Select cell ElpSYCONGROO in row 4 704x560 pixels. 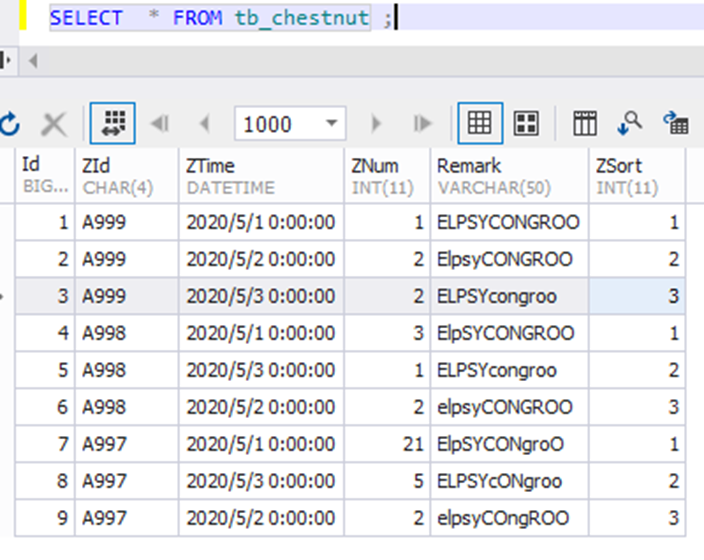[510, 333]
